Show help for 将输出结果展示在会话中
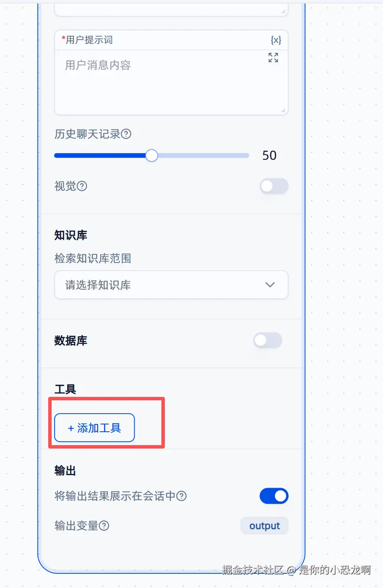This screenshot has height=588, width=383. [182, 496]
